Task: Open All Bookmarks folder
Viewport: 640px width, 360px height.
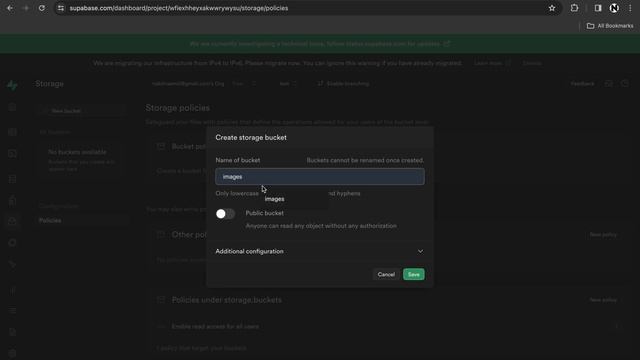Action: point(610,26)
